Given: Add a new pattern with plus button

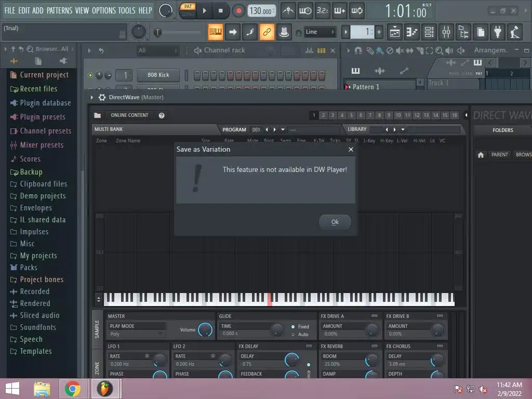Looking at the screenshot, I should 379,32.
